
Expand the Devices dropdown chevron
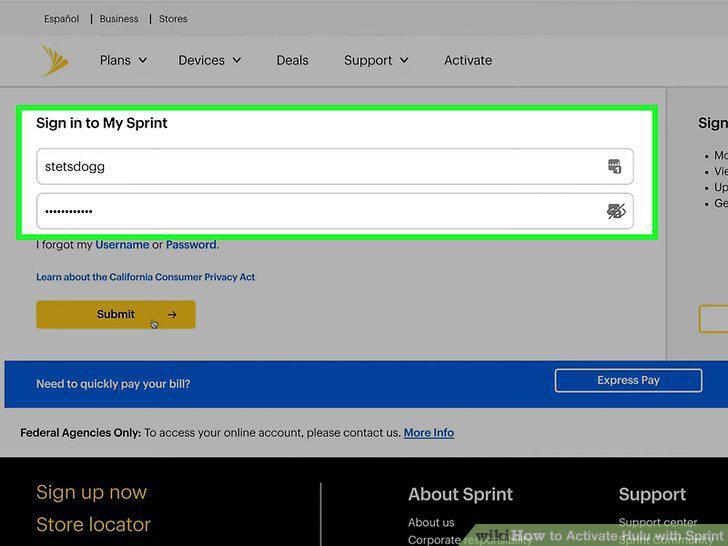(x=237, y=60)
